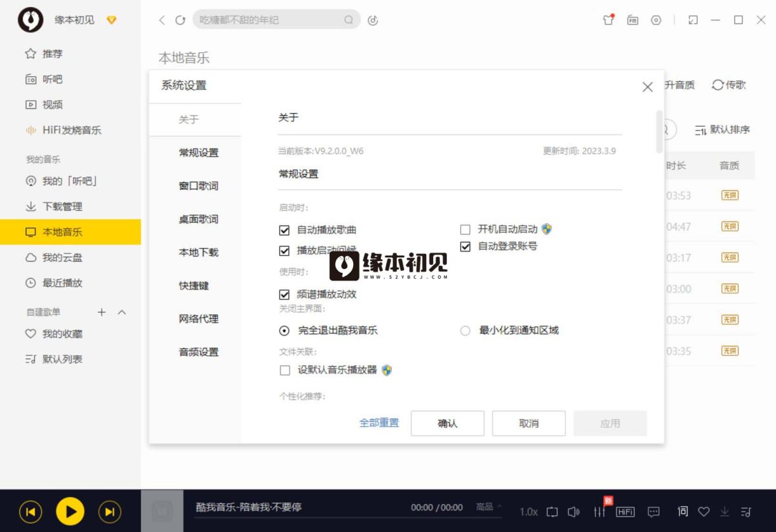Open the 默认排序 sort dropdown

click(x=722, y=130)
